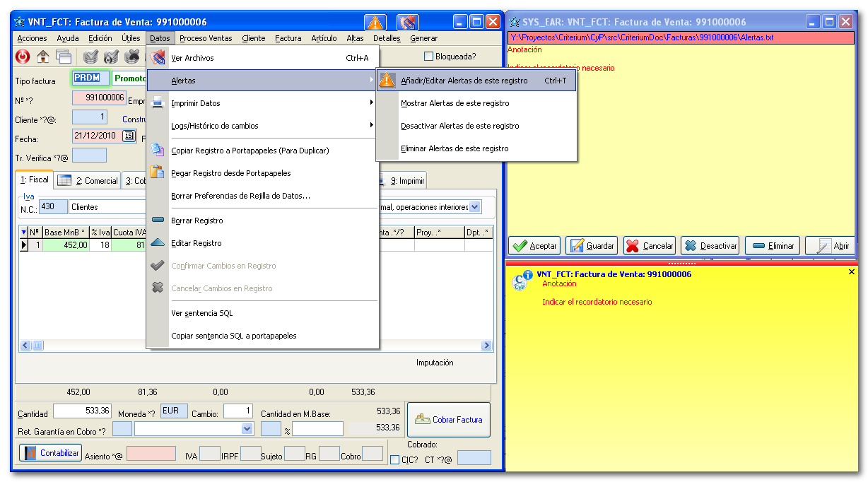The height and width of the screenshot is (482, 868).
Task: Open the Ret. Garantía en Cobro dropdown
Action: [247, 428]
